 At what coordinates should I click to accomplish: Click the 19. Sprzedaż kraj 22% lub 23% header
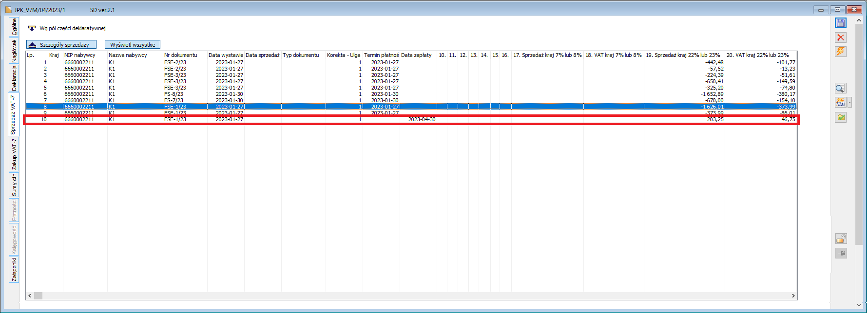point(684,55)
